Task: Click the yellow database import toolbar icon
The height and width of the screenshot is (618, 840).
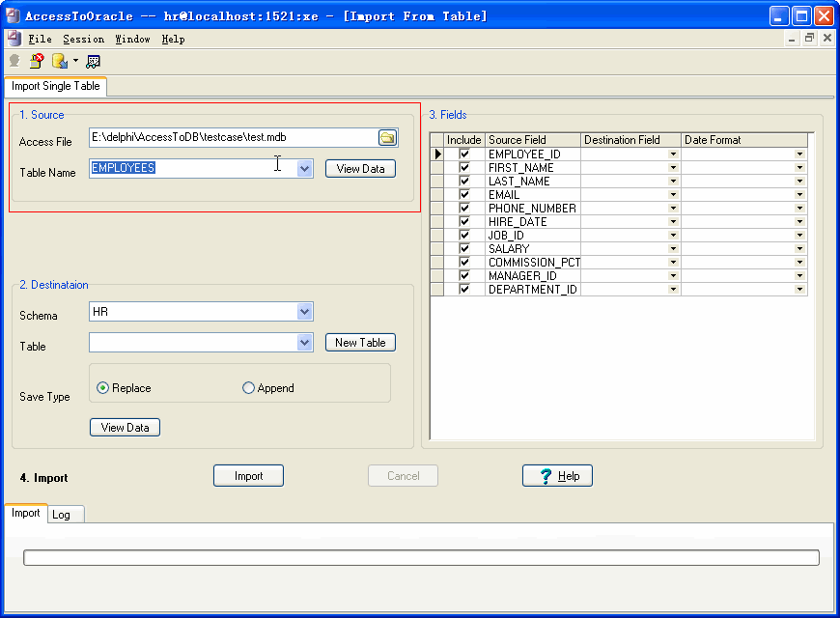Action: [x=60, y=61]
